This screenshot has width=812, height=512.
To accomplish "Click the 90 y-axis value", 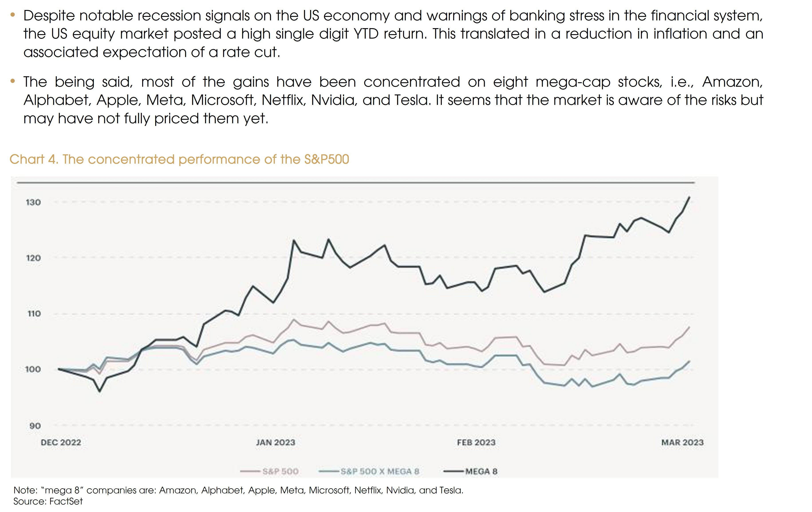I will pyautogui.click(x=35, y=426).
